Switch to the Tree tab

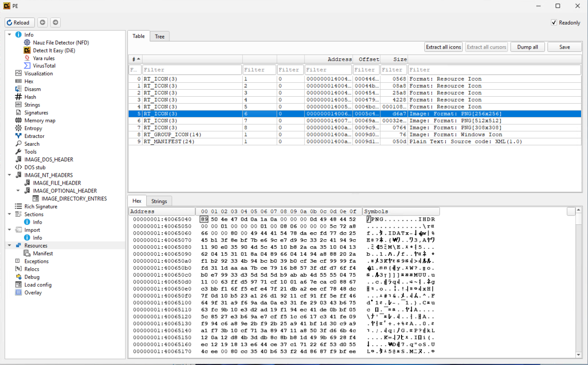coord(160,37)
